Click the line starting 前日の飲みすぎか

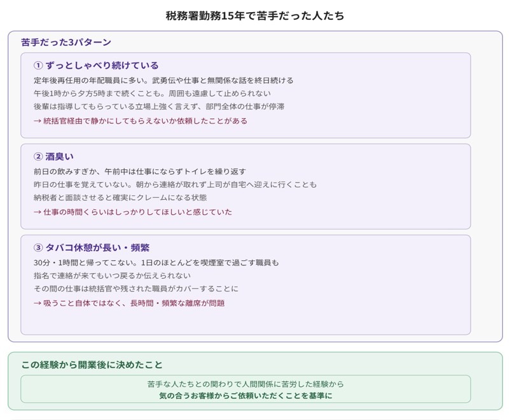140,172
